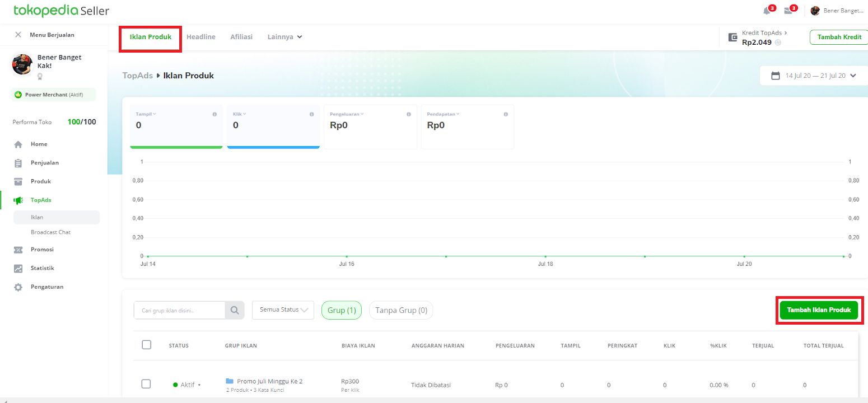Image resolution: width=868 pixels, height=403 pixels.
Task: Click the PERINGKAT column header
Action: point(622,345)
